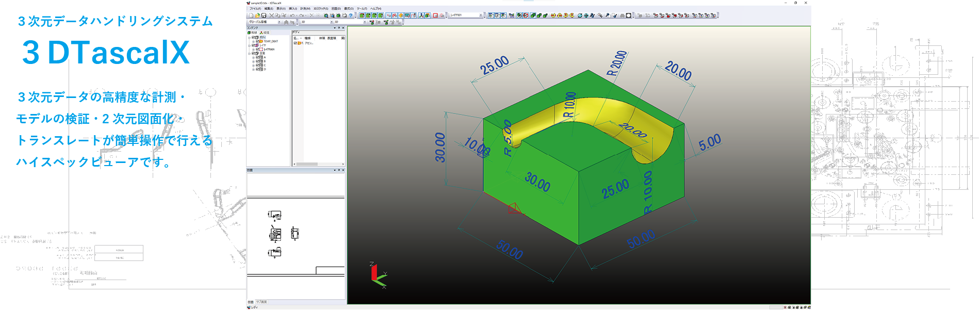The image size is (980, 310).
Task: Click the blue question mark Help icon
Action: pyautogui.click(x=351, y=15)
